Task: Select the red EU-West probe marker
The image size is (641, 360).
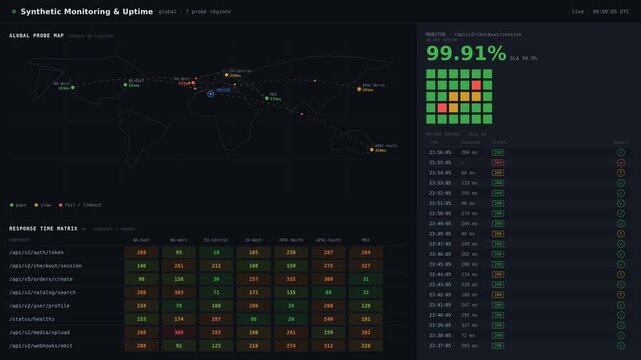Action: (193, 83)
